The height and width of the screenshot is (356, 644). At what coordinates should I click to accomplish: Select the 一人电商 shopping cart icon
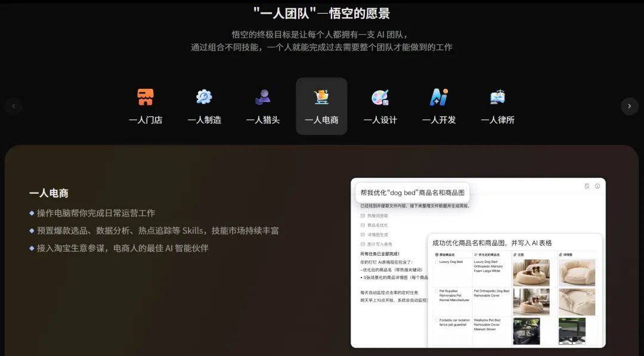321,97
